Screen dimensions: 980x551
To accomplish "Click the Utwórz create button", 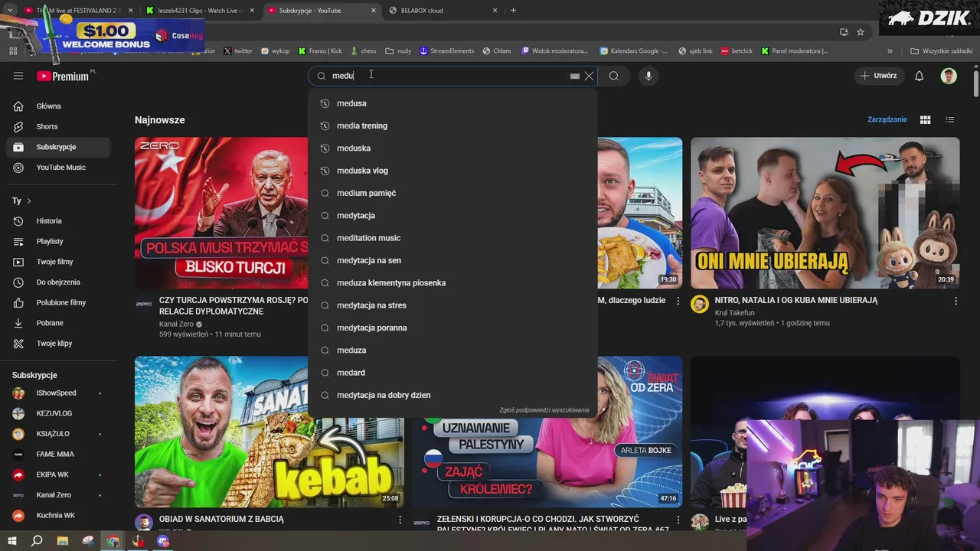I will 878,76.
